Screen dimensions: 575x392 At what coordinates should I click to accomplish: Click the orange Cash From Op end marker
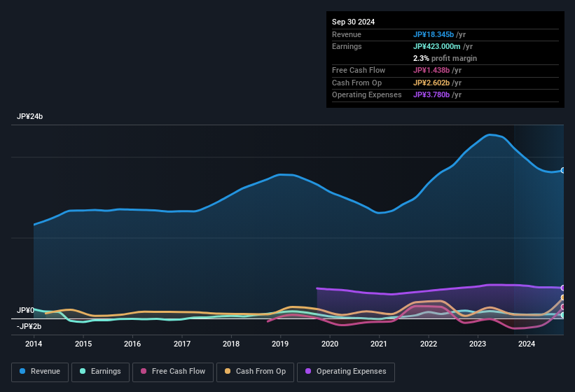[563, 298]
